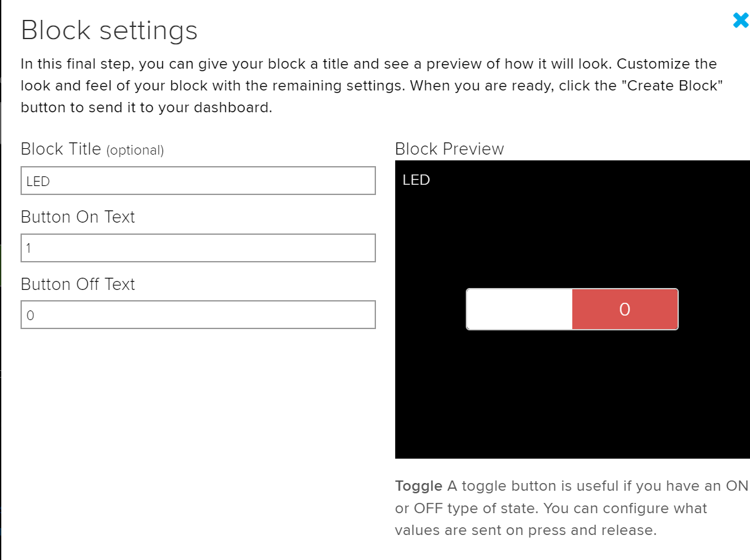Click the white handle of the toggle switch
The width and height of the screenshot is (750, 560).
point(519,309)
